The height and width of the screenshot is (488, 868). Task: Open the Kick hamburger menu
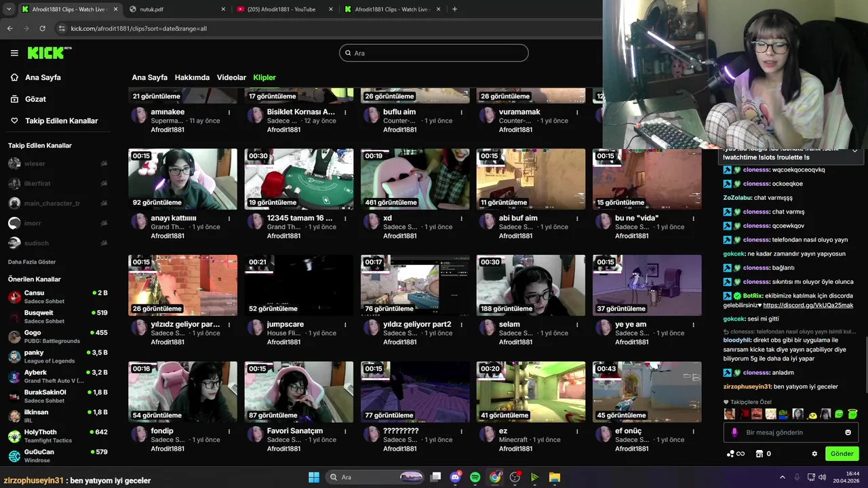tap(14, 53)
